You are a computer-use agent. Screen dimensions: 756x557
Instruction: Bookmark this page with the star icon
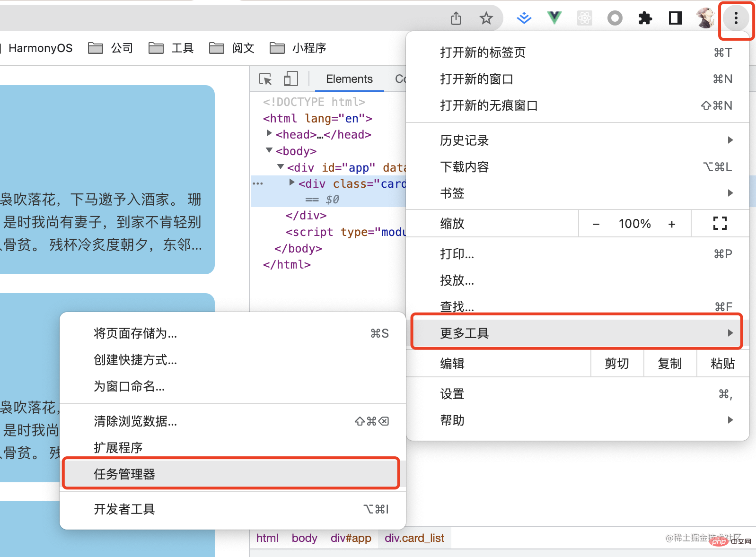tap(486, 18)
